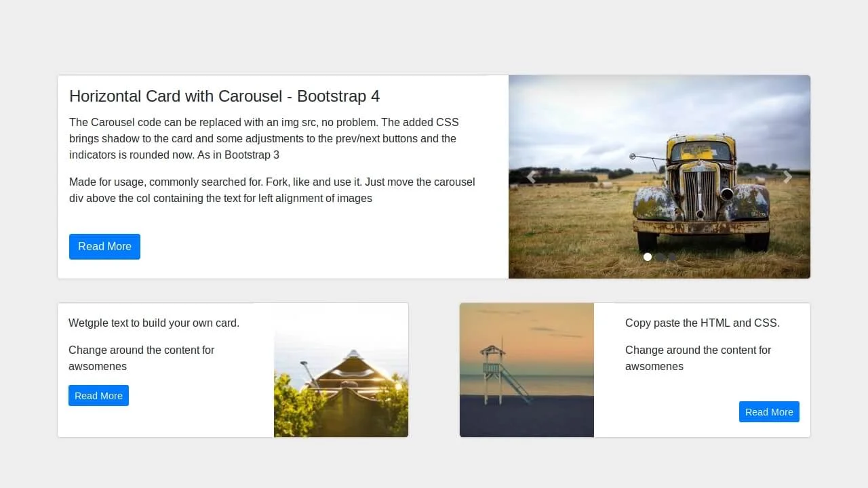
Task: Click the paragraph beginning 'Made for usage'
Action: [x=272, y=190]
